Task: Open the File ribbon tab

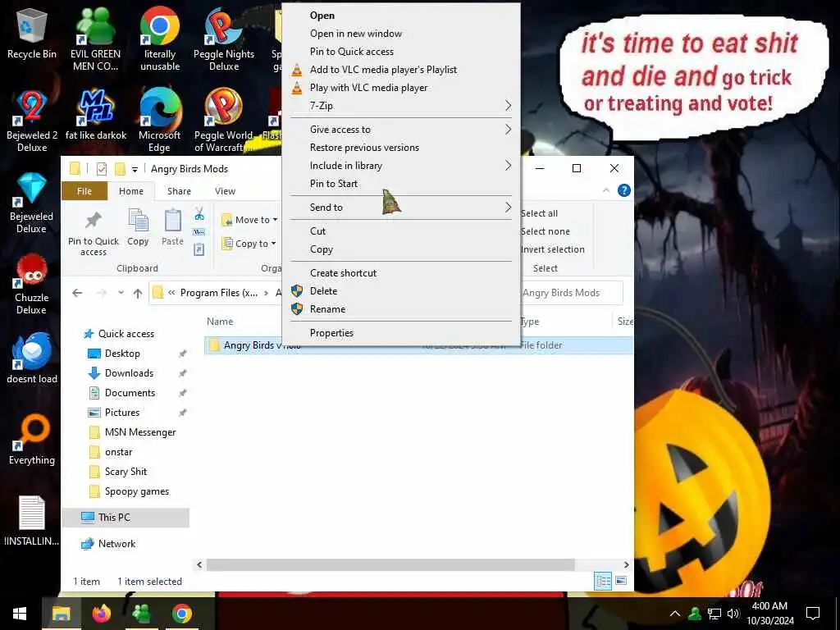Action: (x=84, y=191)
